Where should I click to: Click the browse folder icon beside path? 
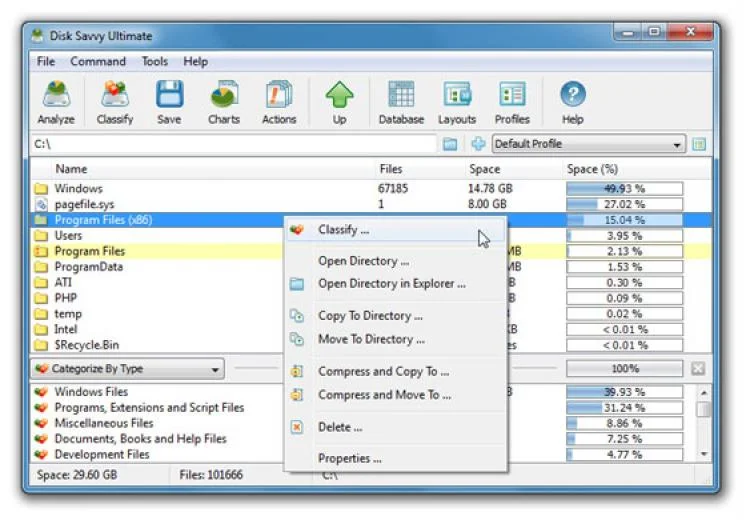450,144
